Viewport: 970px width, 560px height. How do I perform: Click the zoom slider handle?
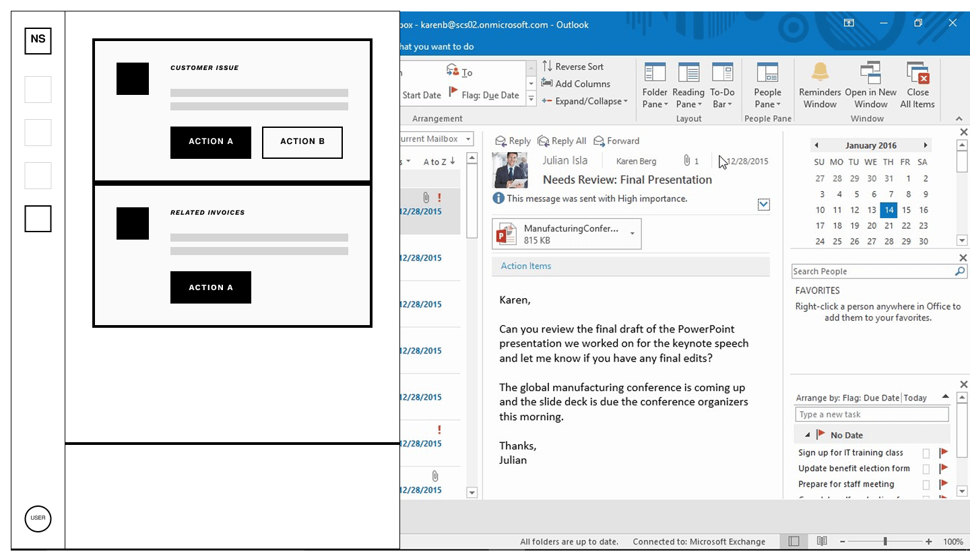[885, 541]
